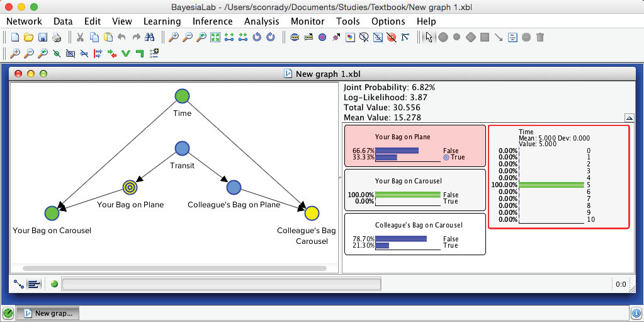
Task: Search nodes with the binoculars icon
Action: click(149, 37)
